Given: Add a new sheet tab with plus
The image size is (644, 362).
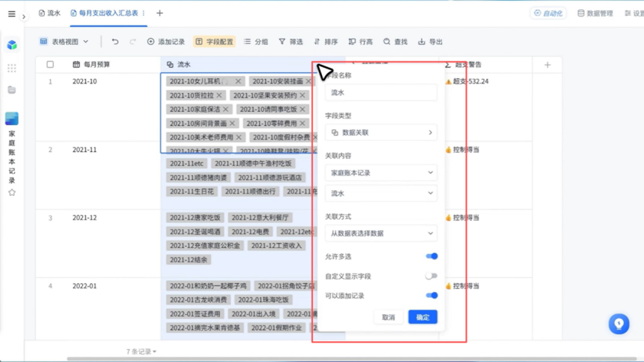Looking at the screenshot, I should click(x=160, y=13).
